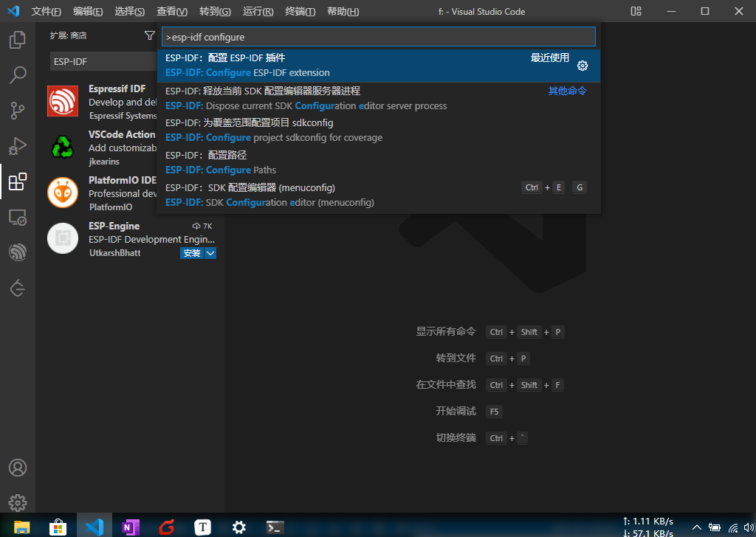Viewport: 756px width, 537px height.
Task: Open the 终端(T) menu
Action: [300, 11]
